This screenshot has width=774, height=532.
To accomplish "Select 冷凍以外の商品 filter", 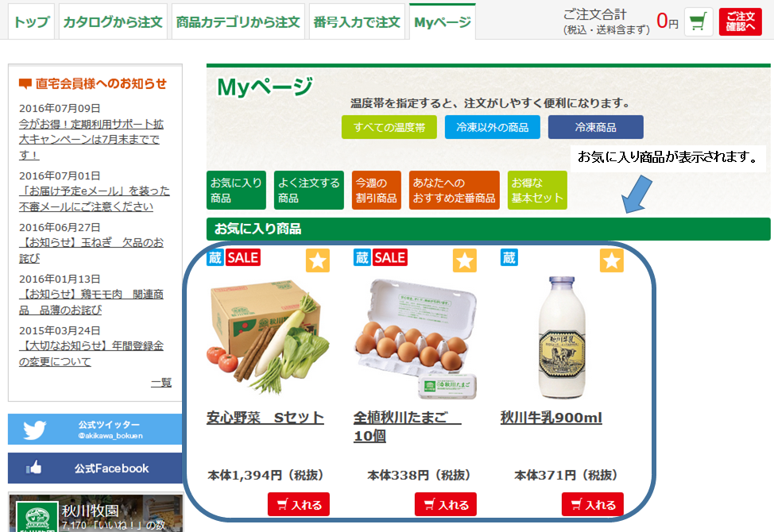I will coord(492,127).
